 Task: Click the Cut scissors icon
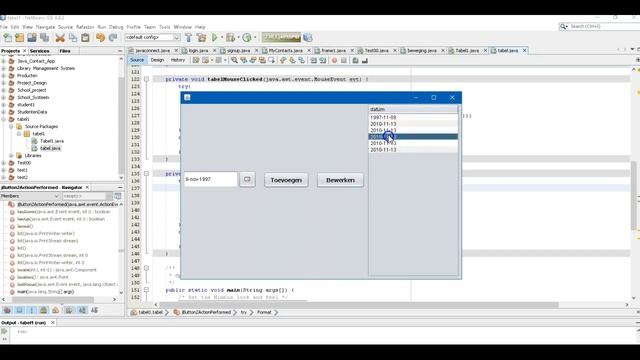click(x=60, y=38)
